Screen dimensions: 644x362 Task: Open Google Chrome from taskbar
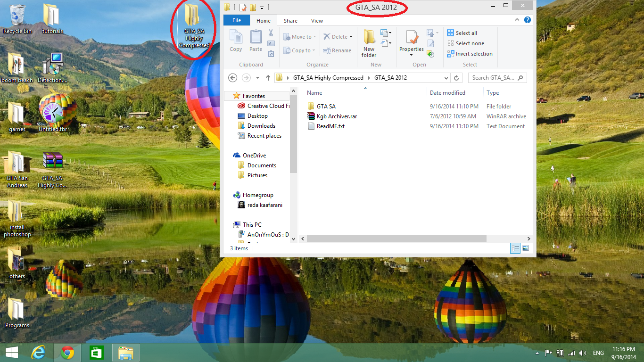[x=67, y=353]
